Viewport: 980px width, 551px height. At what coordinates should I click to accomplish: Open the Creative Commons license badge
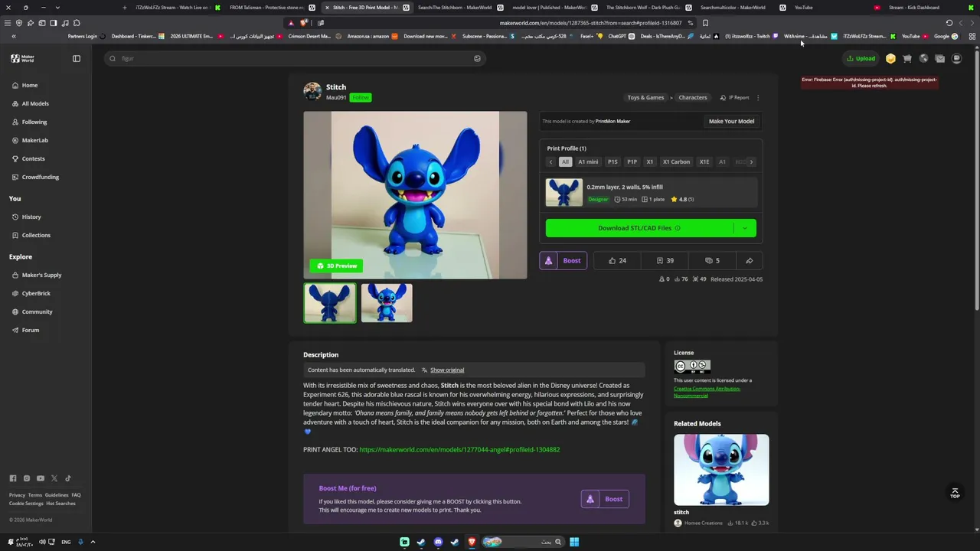pyautogui.click(x=692, y=366)
